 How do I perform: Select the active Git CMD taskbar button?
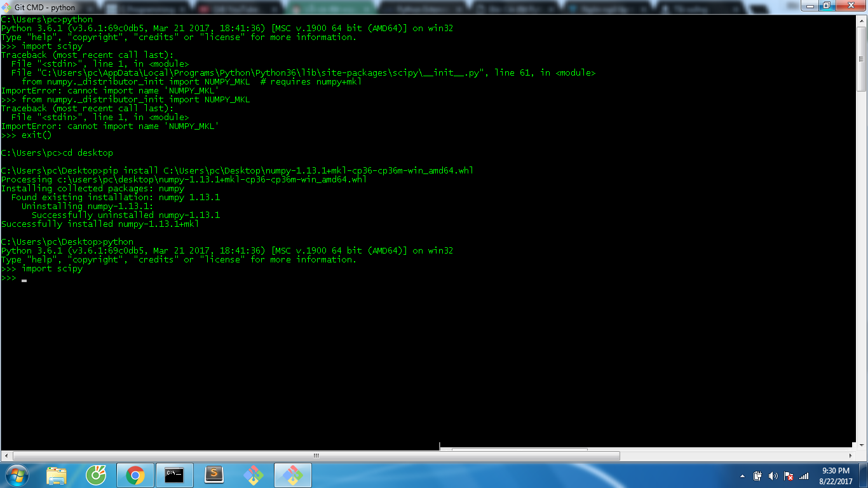[292, 475]
